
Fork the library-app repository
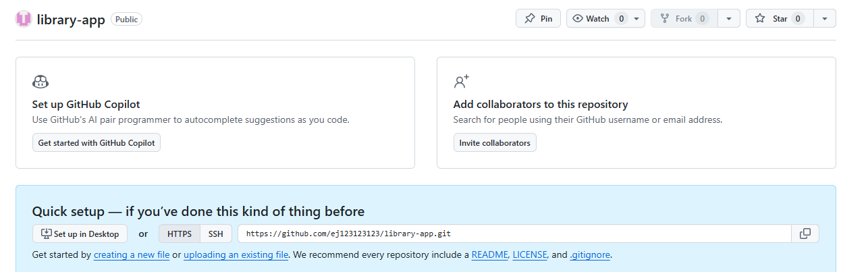click(x=684, y=19)
